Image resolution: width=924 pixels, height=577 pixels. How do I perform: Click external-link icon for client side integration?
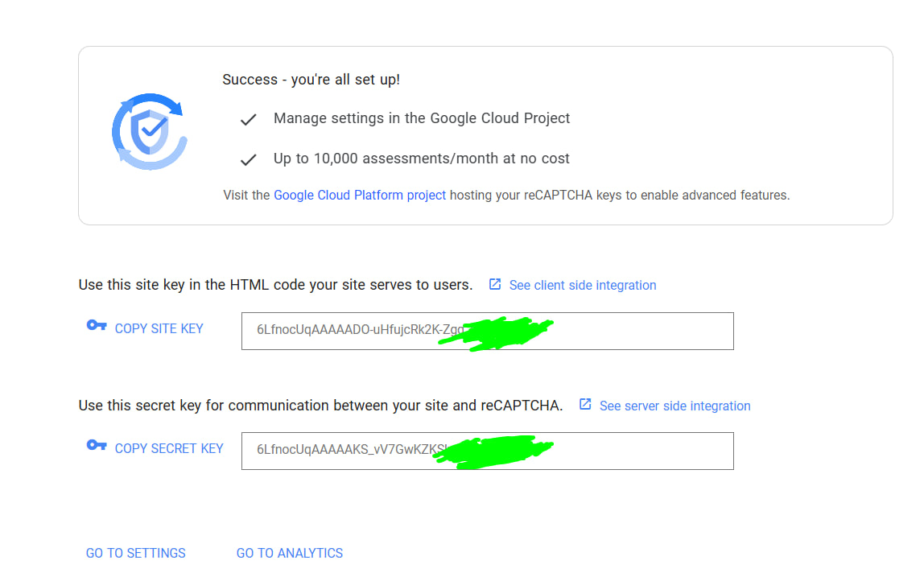pos(495,284)
